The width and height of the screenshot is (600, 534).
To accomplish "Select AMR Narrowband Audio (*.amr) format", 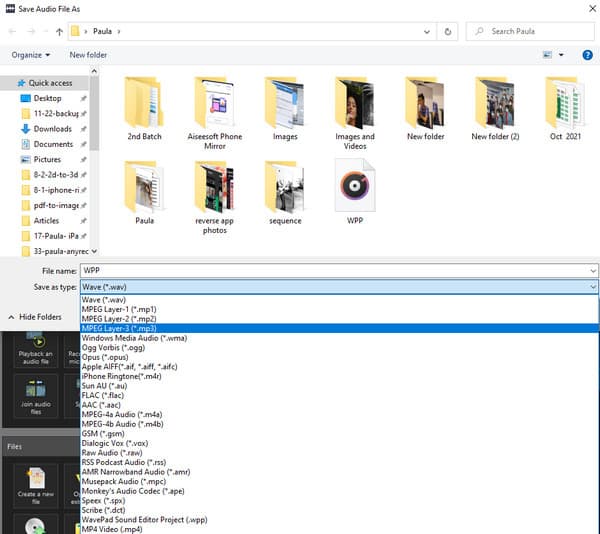I will pos(339,472).
